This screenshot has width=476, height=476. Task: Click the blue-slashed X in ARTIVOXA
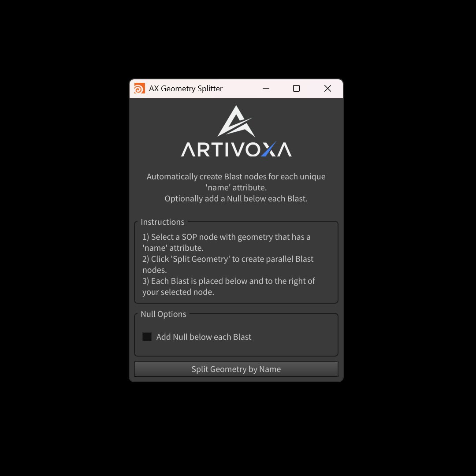tap(269, 149)
